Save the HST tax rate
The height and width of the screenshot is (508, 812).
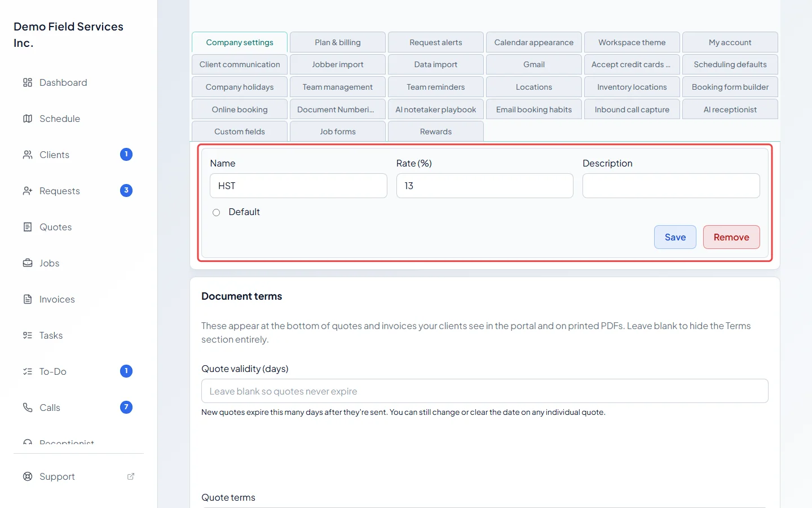[x=675, y=237]
